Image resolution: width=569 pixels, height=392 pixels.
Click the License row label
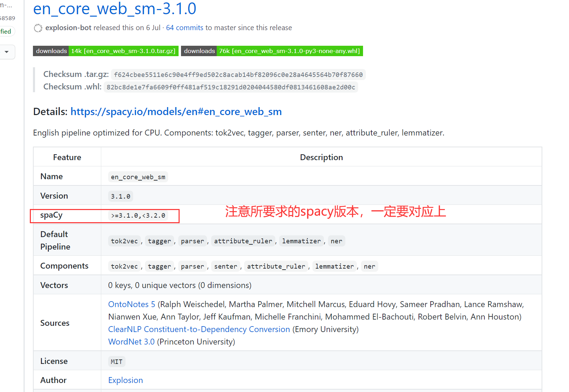click(x=54, y=361)
